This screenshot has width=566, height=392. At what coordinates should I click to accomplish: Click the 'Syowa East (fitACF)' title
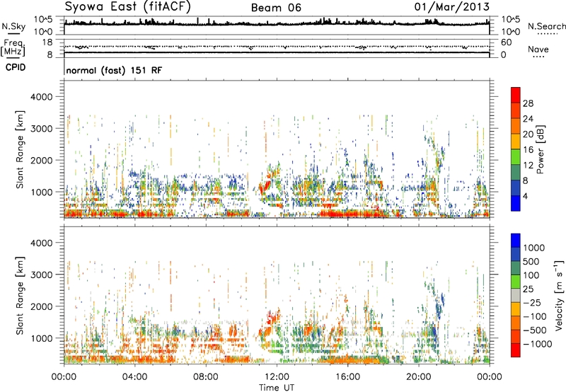point(128,6)
